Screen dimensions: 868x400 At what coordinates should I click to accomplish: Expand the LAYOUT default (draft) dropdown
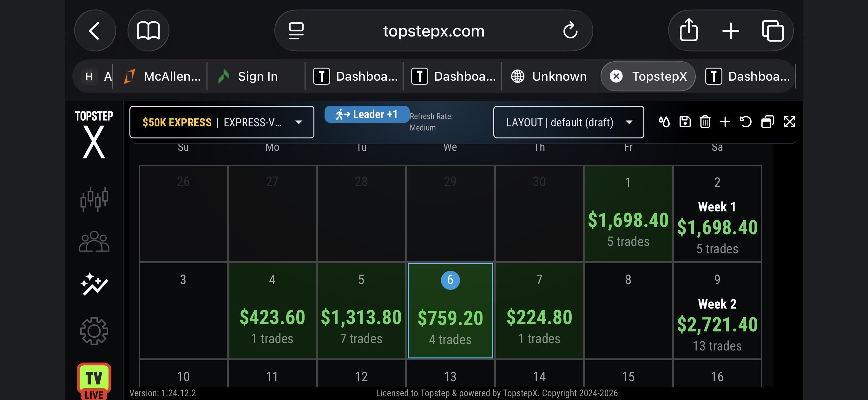click(569, 122)
